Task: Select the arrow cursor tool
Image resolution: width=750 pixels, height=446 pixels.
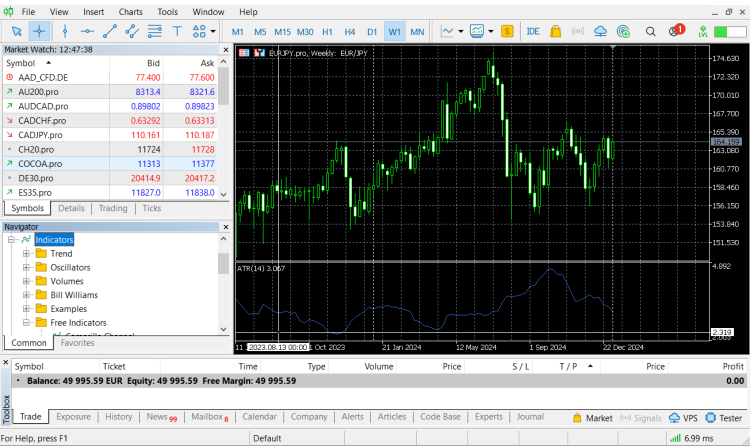Action: point(16,31)
